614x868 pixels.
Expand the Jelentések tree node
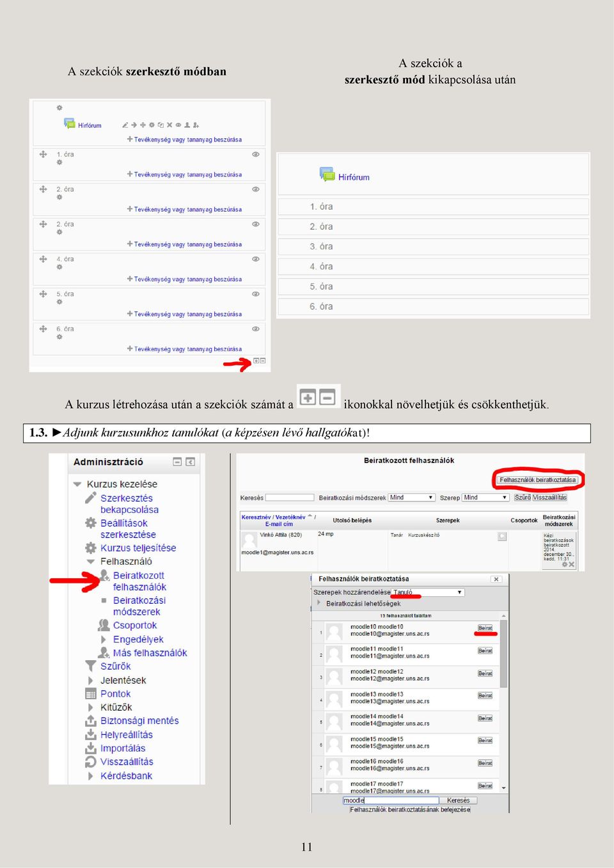pyautogui.click(x=91, y=680)
